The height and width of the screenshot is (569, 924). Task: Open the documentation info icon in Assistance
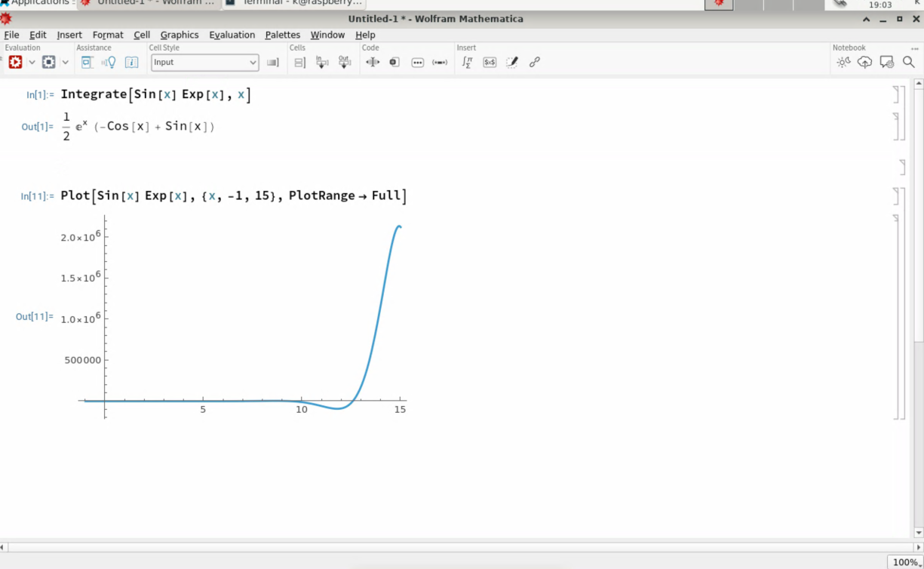(x=132, y=63)
